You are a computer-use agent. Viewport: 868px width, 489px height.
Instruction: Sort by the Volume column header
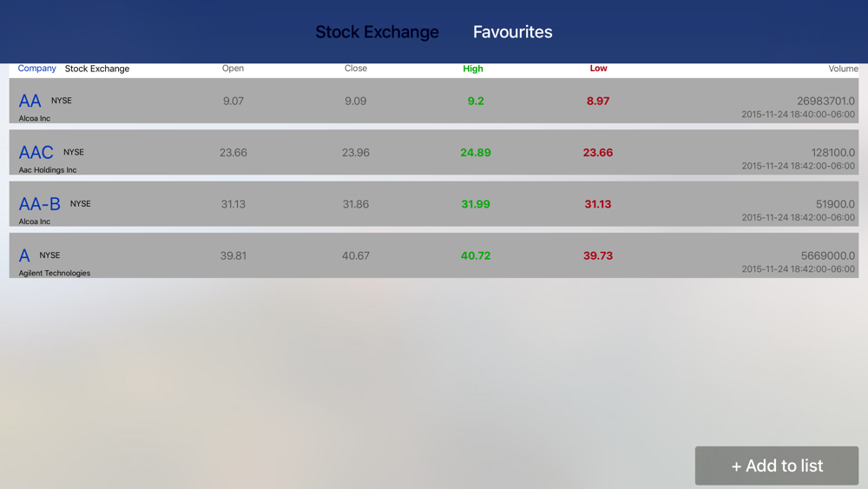click(x=843, y=69)
